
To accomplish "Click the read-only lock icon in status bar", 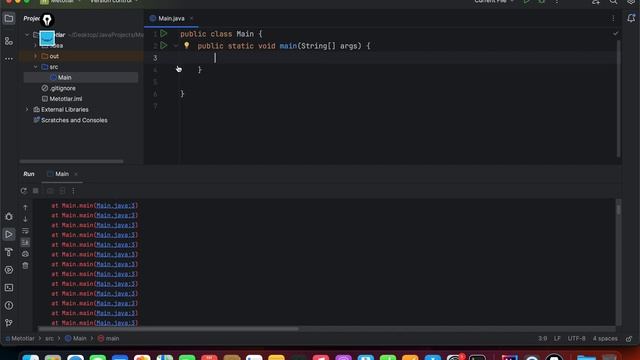I will pos(629,338).
